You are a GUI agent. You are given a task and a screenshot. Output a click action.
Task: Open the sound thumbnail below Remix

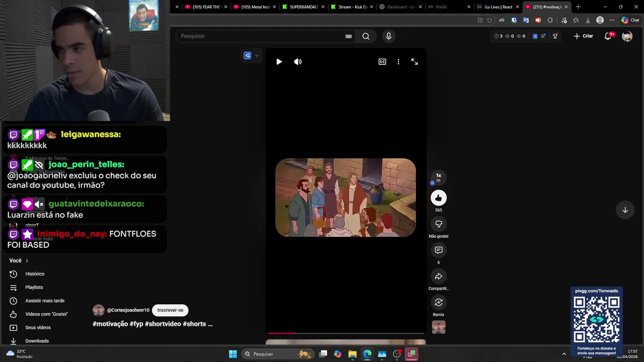coord(439,327)
